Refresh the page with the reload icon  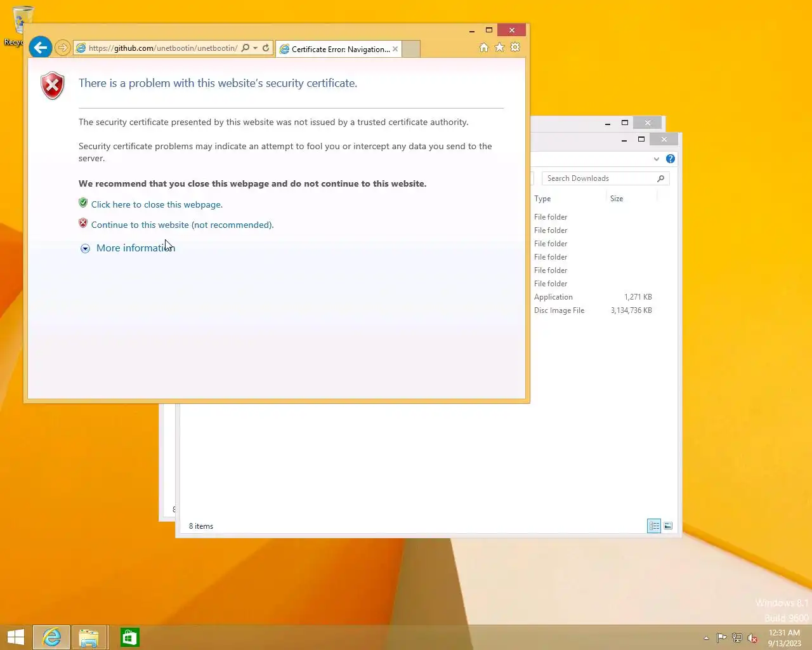click(266, 48)
